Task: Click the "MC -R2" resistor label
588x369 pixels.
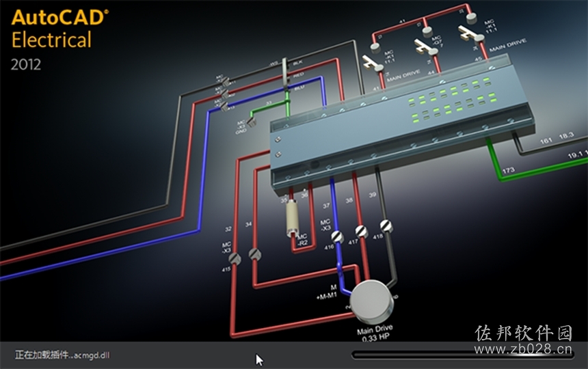Action: click(x=302, y=239)
